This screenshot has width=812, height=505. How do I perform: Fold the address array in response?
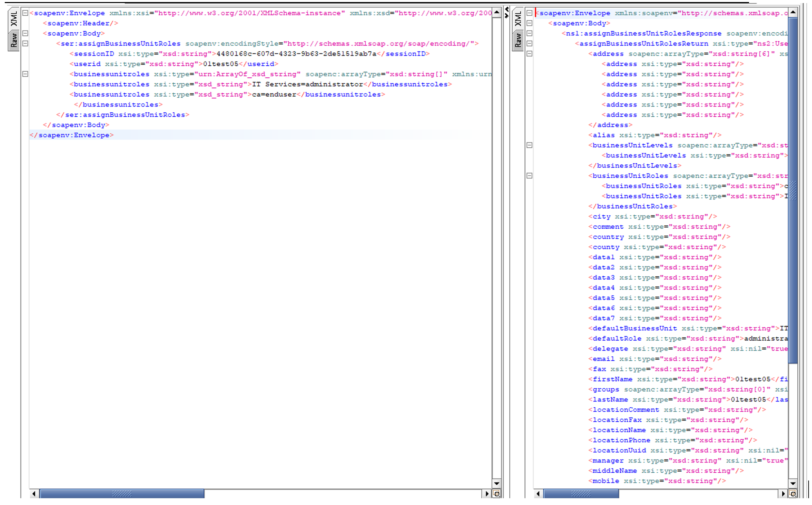coord(529,54)
